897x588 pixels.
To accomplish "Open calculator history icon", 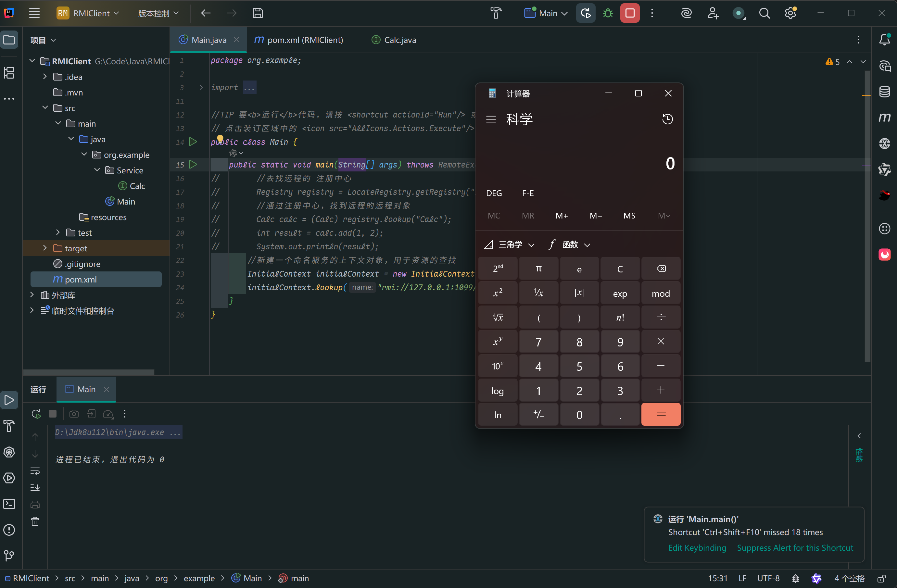I will pos(667,119).
